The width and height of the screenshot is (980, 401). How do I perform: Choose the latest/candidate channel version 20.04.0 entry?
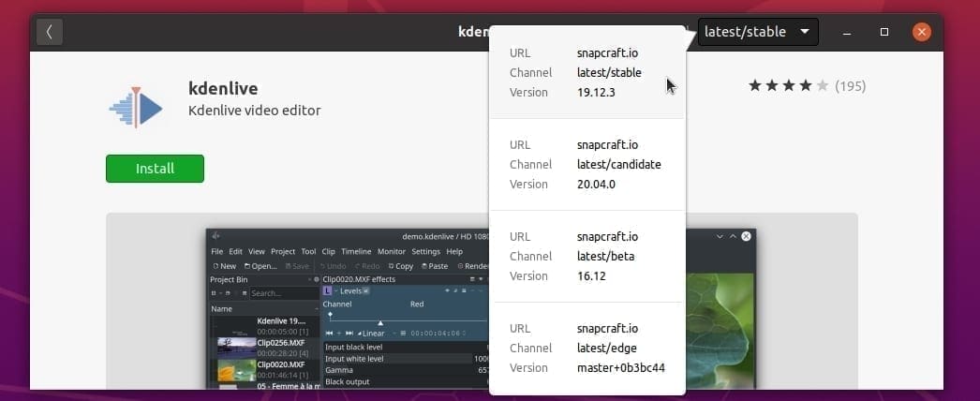(x=587, y=164)
